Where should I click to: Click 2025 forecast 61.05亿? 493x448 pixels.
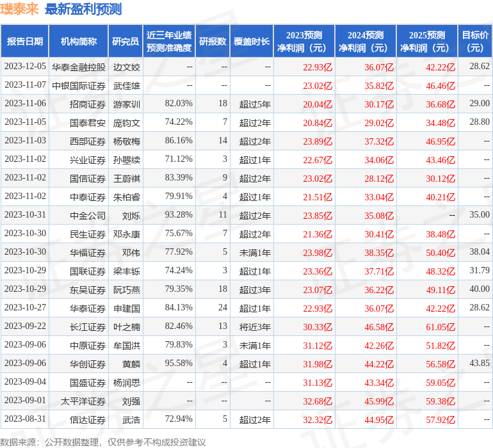(x=440, y=326)
